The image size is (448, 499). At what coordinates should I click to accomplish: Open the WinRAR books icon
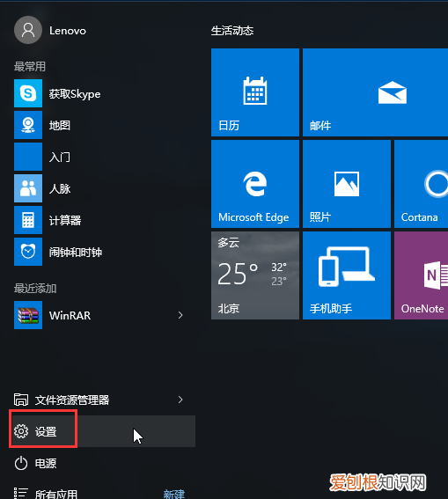(28, 315)
